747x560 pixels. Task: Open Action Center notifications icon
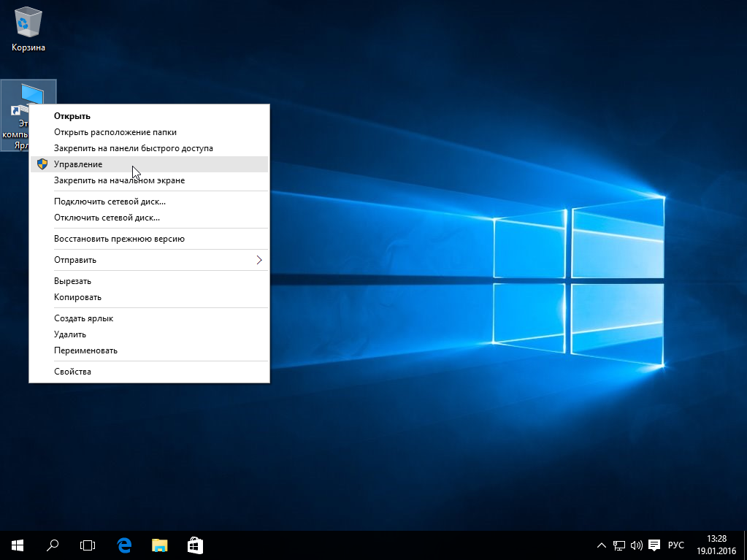654,545
